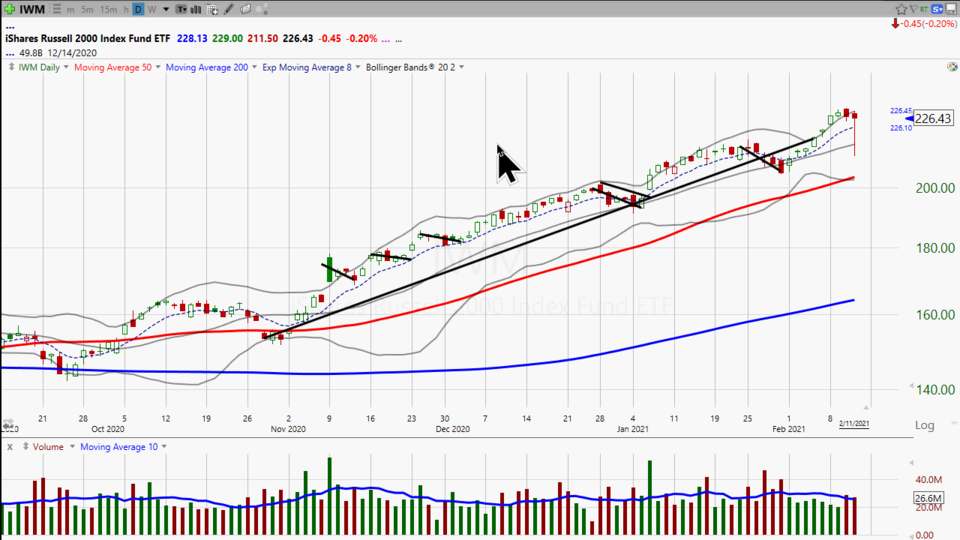Click the 40.0M volume axis label
The width and height of the screenshot is (960, 540).
click(x=929, y=479)
